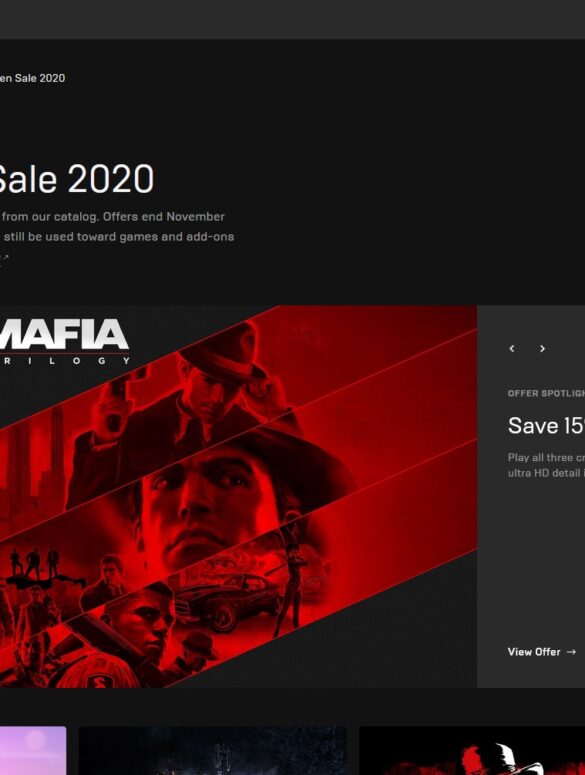Click the 'Play all three' offer description
Viewport: 585px width, 775px height.
pyautogui.click(x=546, y=465)
